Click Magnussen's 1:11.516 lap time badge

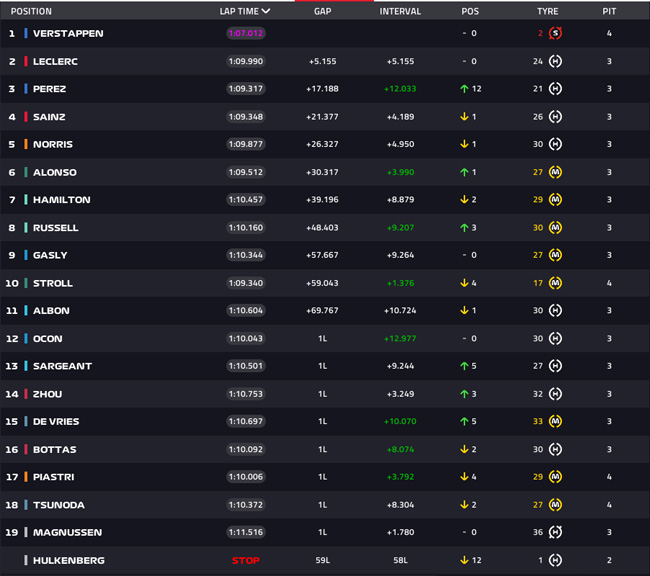pos(246,532)
